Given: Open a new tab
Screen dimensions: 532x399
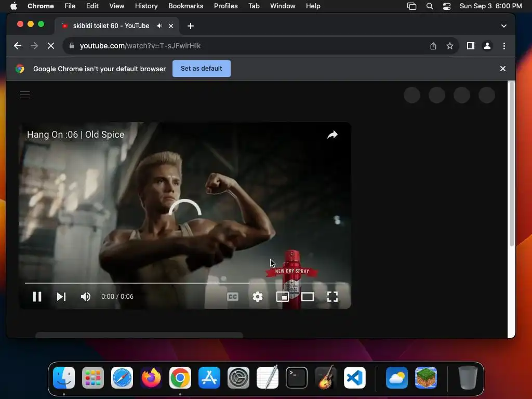Looking at the screenshot, I should click(x=191, y=26).
